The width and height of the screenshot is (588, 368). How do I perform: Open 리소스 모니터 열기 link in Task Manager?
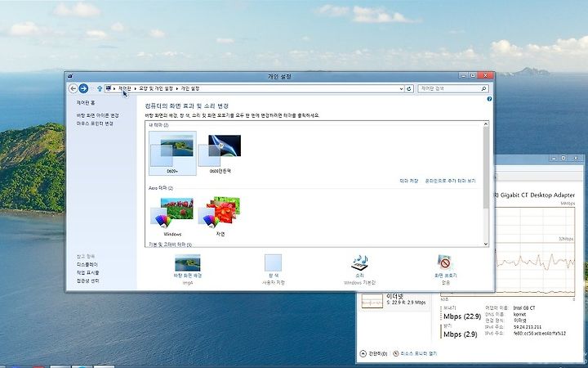(418, 353)
